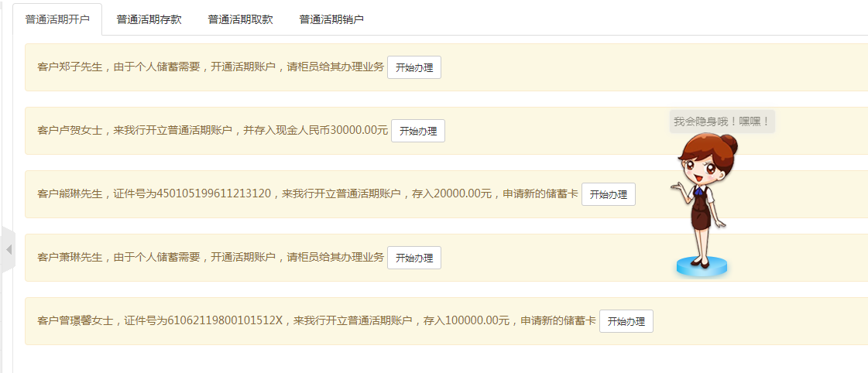
Task: Click the blue pedestal under the mascot
Action: pos(702,266)
